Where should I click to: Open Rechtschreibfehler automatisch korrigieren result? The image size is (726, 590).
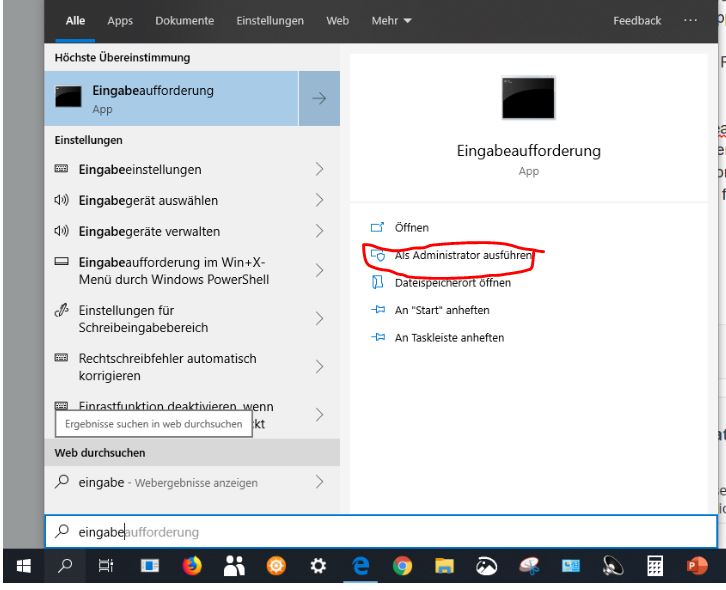pos(192,367)
